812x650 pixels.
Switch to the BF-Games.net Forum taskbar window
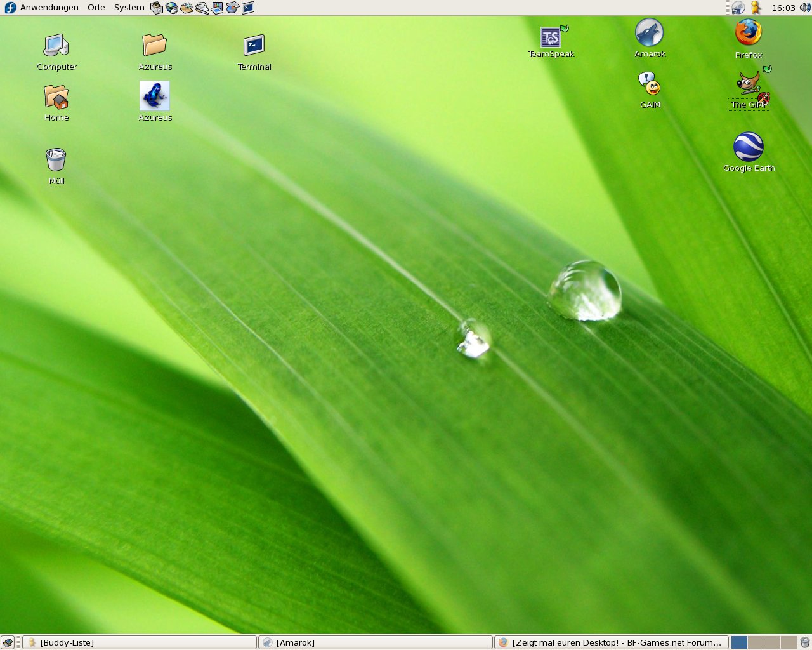[x=612, y=642]
